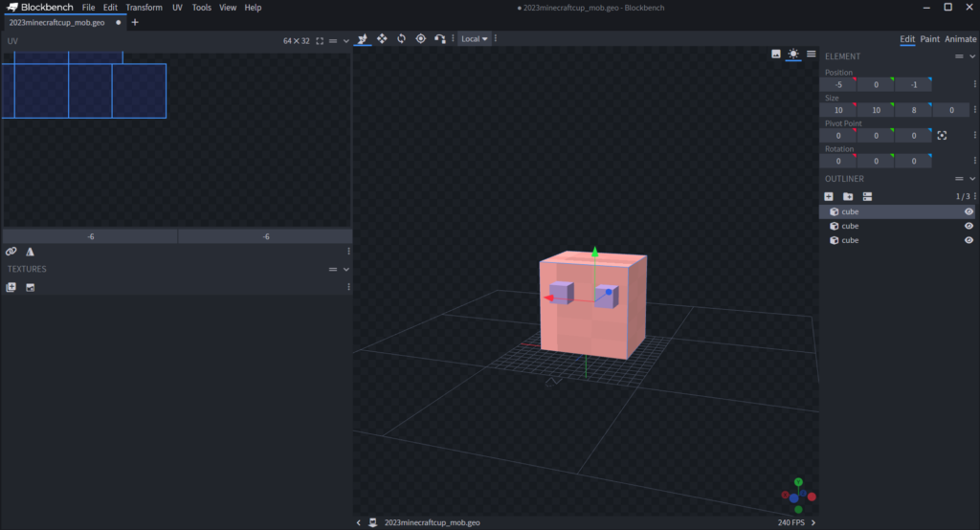This screenshot has height=530, width=980.
Task: Click the center pivot icon beside Pivot Point
Action: pyautogui.click(x=942, y=136)
